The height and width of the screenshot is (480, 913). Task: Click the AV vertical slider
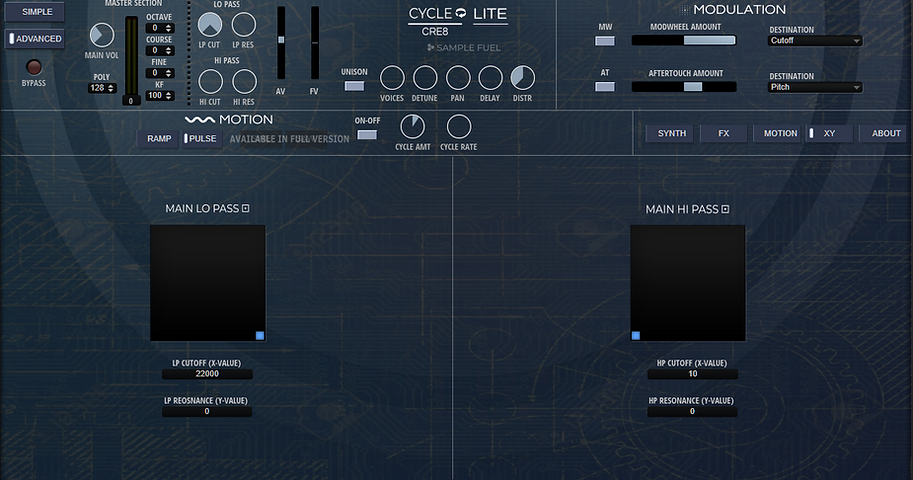[x=281, y=43]
